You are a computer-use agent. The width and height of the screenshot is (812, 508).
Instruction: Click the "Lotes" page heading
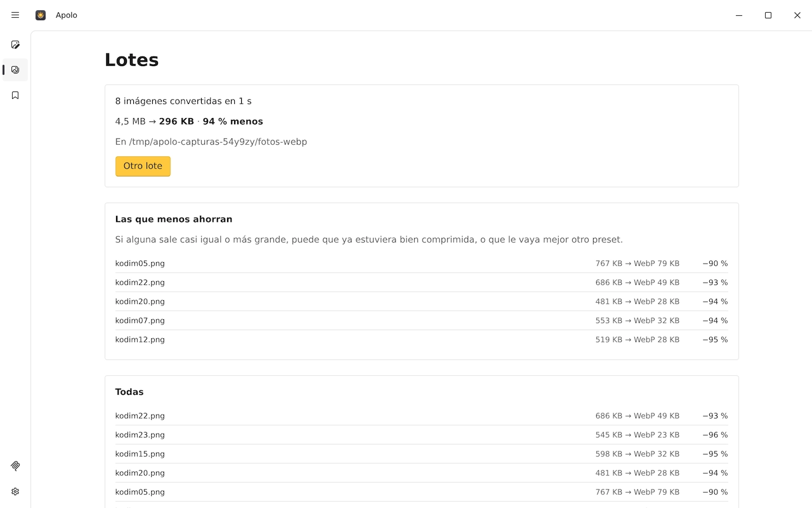point(131,60)
